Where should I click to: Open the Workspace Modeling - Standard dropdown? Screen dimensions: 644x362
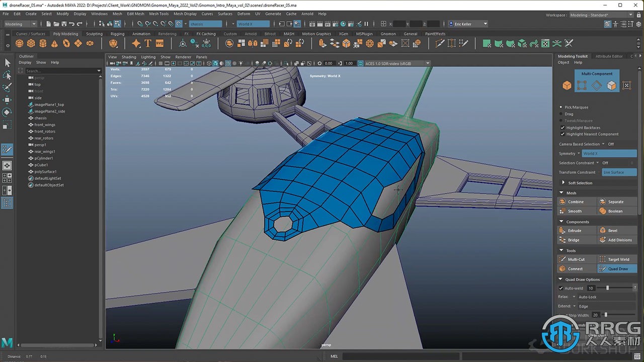tap(601, 15)
